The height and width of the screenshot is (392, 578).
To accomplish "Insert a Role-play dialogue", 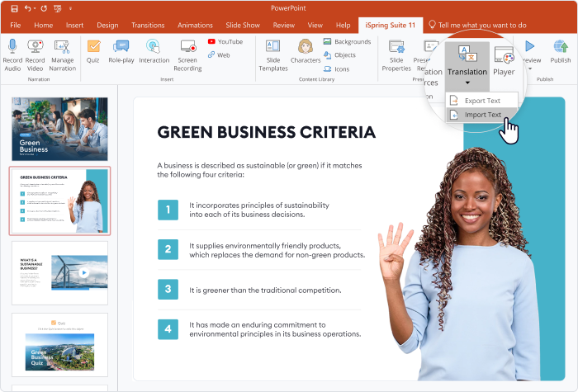I will point(121,51).
